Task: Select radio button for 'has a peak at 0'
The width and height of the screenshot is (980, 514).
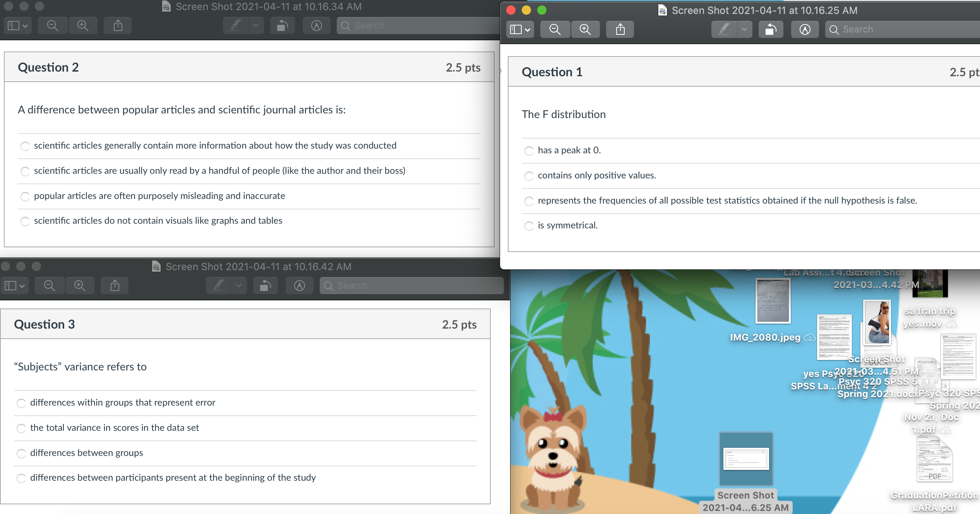Action: pos(529,150)
